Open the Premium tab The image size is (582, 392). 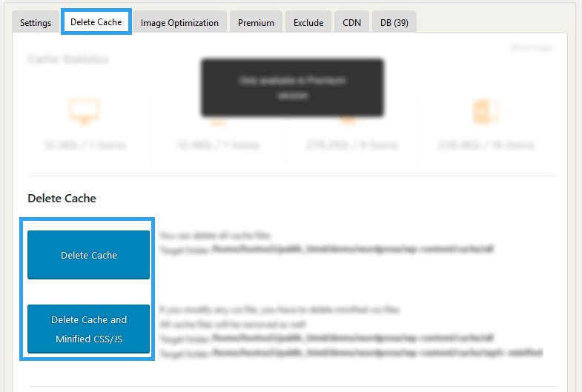[256, 22]
